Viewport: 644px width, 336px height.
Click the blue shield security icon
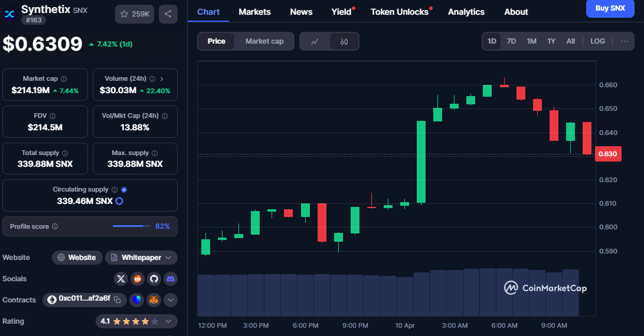click(136, 300)
